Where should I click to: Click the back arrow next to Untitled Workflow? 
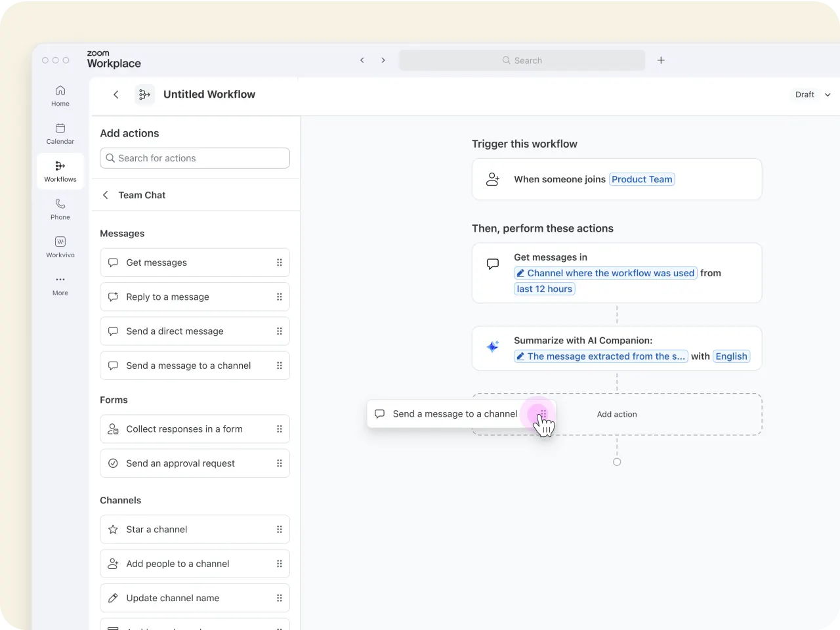[x=116, y=94]
